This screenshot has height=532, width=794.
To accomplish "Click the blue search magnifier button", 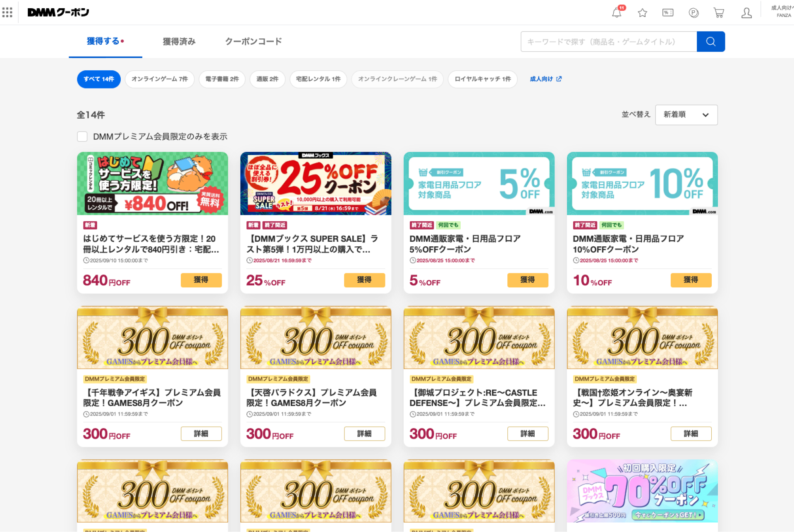I will 710,41.
